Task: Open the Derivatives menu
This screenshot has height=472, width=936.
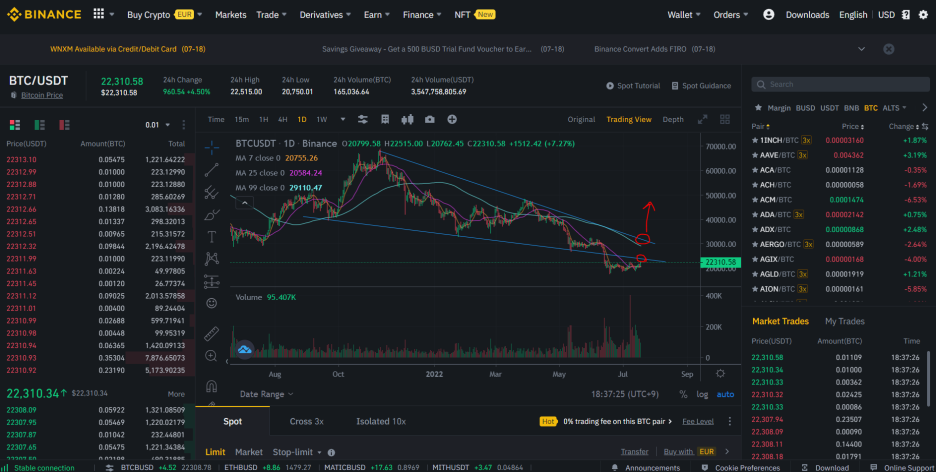Action: pos(325,14)
